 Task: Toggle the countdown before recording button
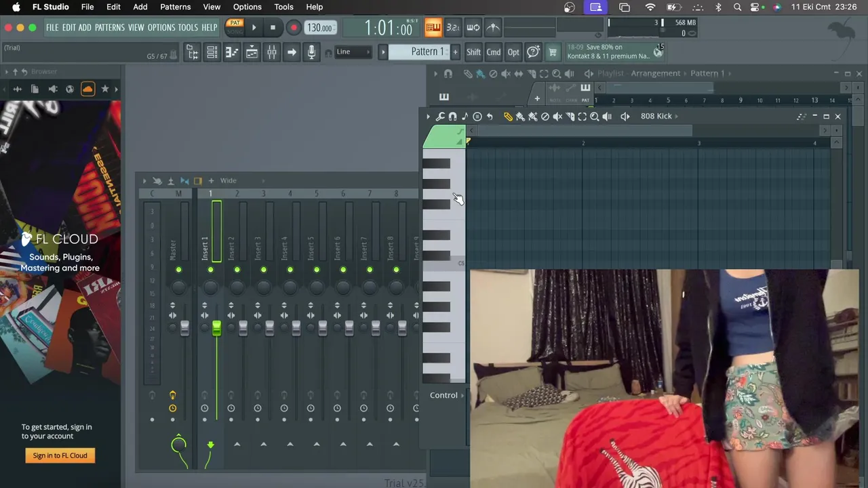(x=453, y=28)
